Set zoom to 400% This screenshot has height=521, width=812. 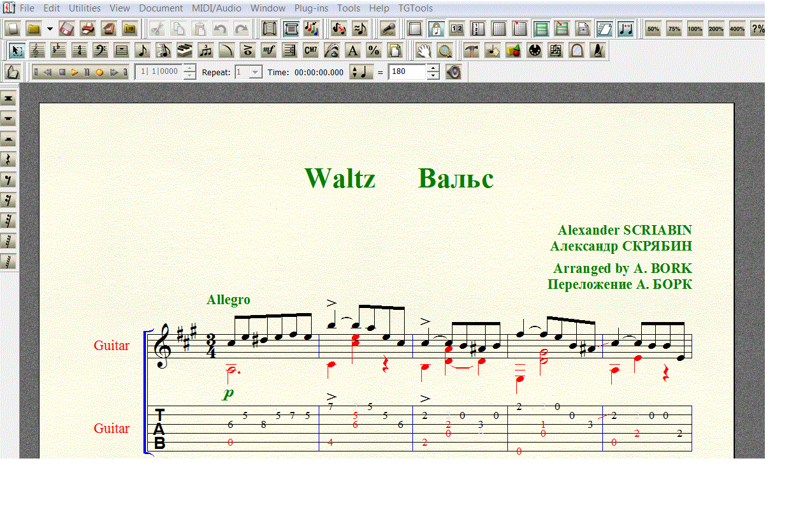[737, 29]
